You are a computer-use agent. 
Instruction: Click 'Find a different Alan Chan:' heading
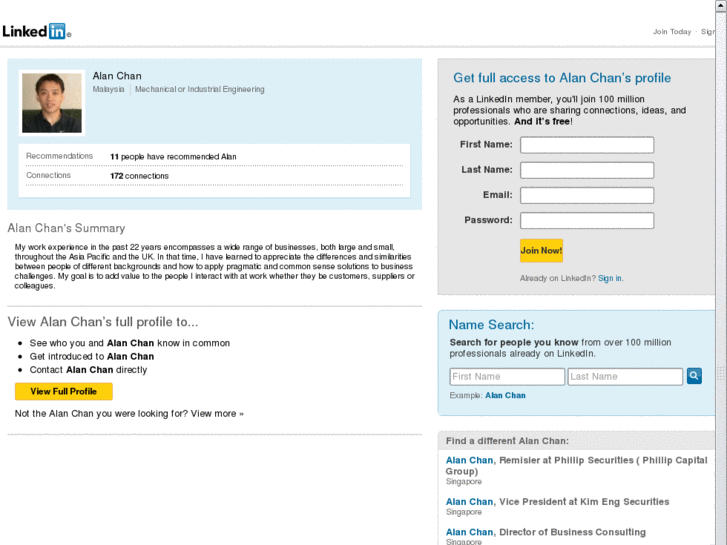[507, 441]
